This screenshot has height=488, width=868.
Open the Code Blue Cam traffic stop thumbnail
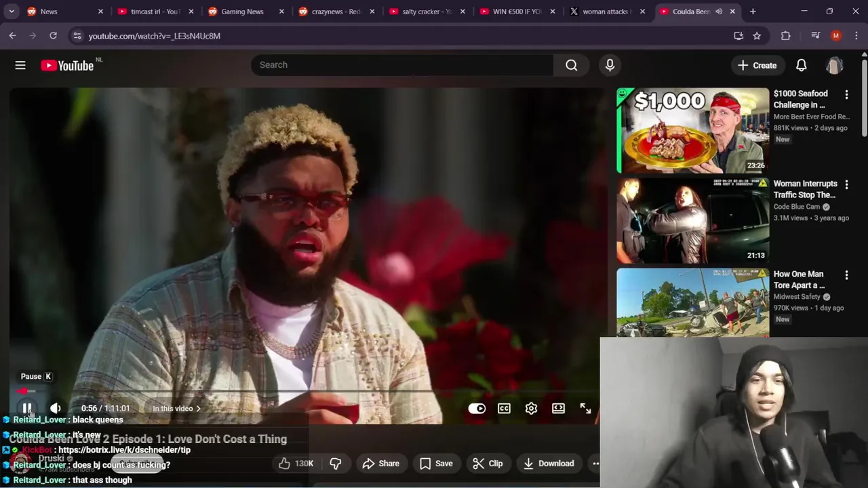pyautogui.click(x=692, y=220)
